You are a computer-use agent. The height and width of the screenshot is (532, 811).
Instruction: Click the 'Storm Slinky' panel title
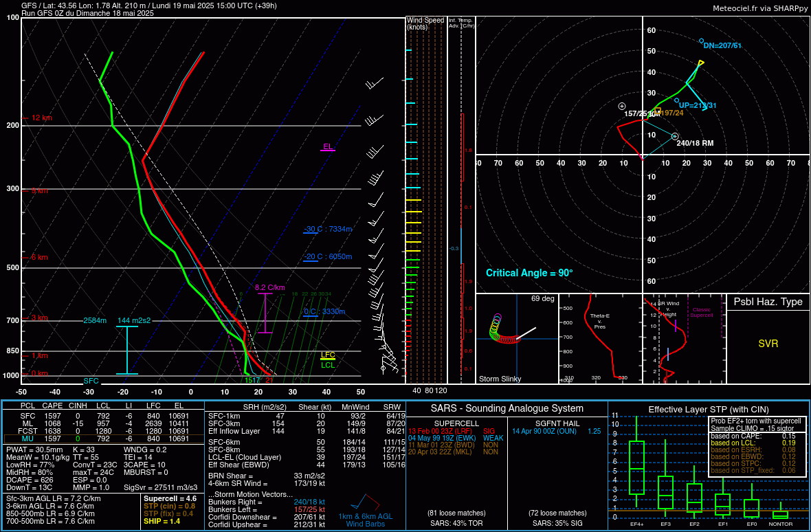pyautogui.click(x=500, y=379)
